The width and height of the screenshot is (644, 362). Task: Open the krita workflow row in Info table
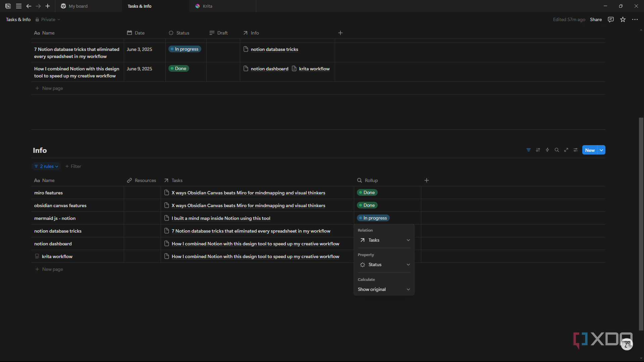click(57, 256)
